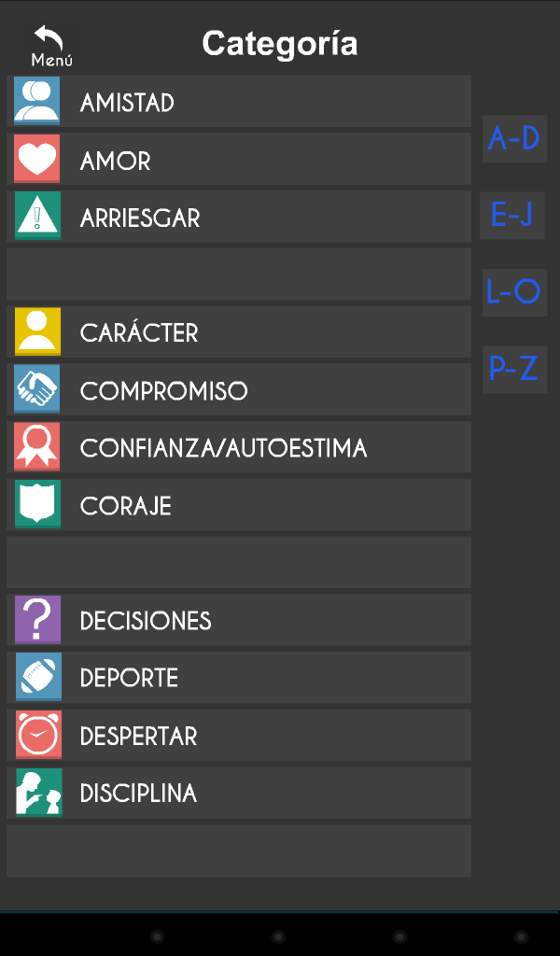Click the Categoría header title
This screenshot has width=560, height=956.
click(280, 44)
